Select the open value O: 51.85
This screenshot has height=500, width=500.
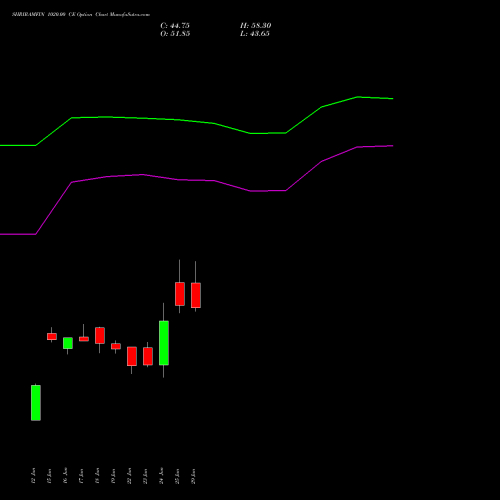[x=175, y=34]
